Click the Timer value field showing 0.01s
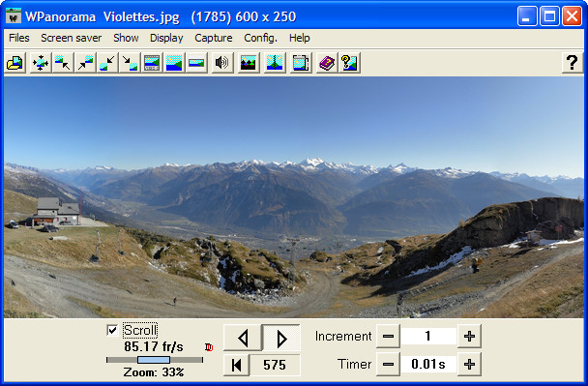 click(428, 364)
